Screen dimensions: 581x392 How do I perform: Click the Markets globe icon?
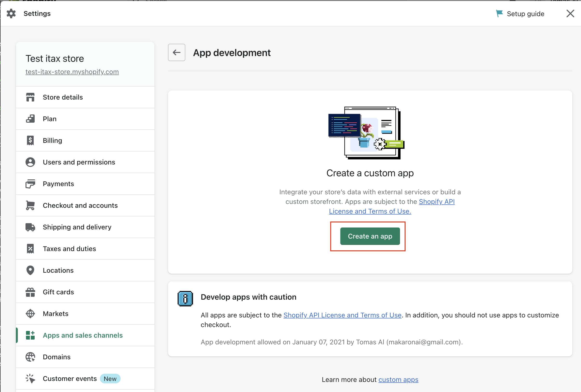30,314
